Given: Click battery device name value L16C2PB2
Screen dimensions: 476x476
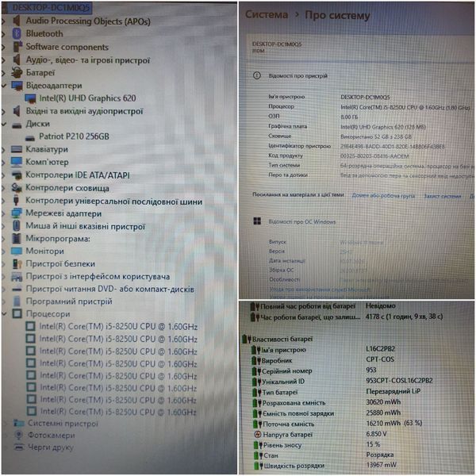Looking at the screenshot, I should 380,348.
